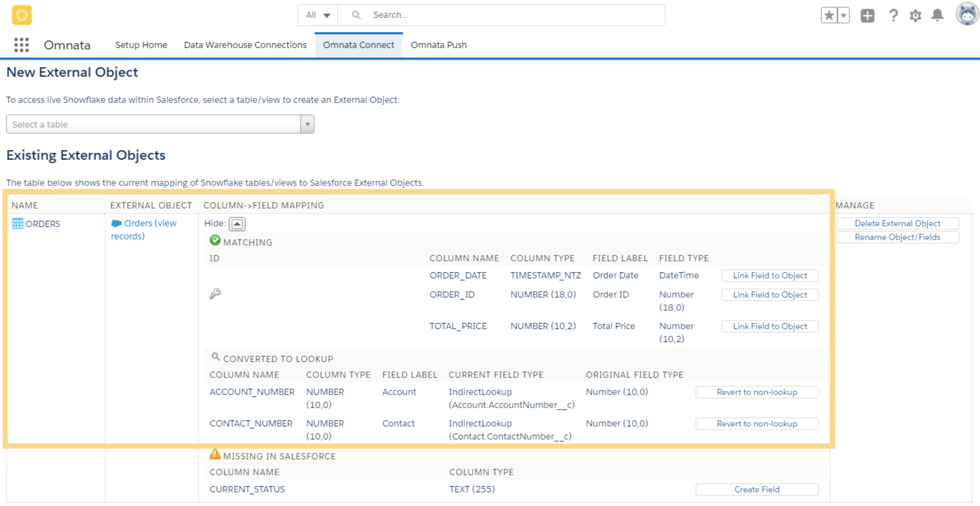
Task: Click Rename Object/Fields button
Action: (x=897, y=237)
